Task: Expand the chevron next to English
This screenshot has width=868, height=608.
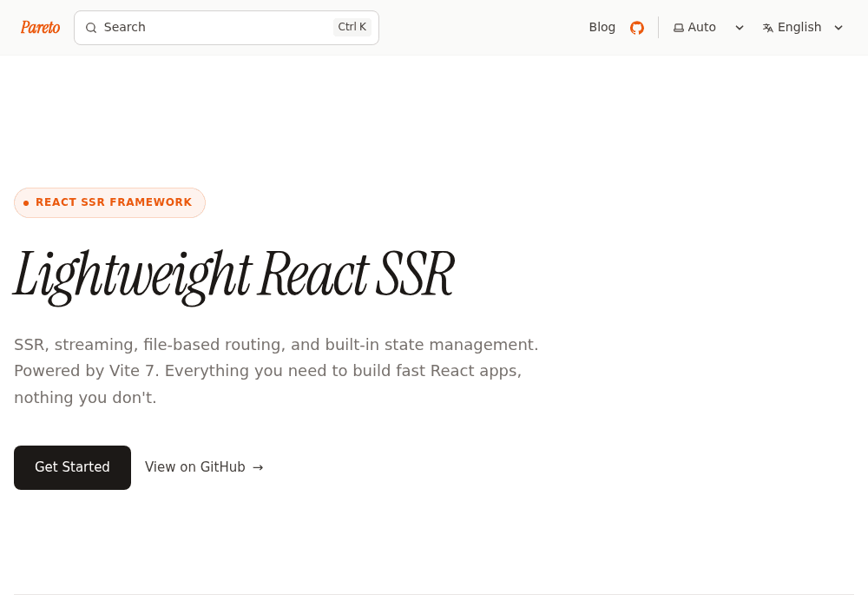Action: point(838,28)
